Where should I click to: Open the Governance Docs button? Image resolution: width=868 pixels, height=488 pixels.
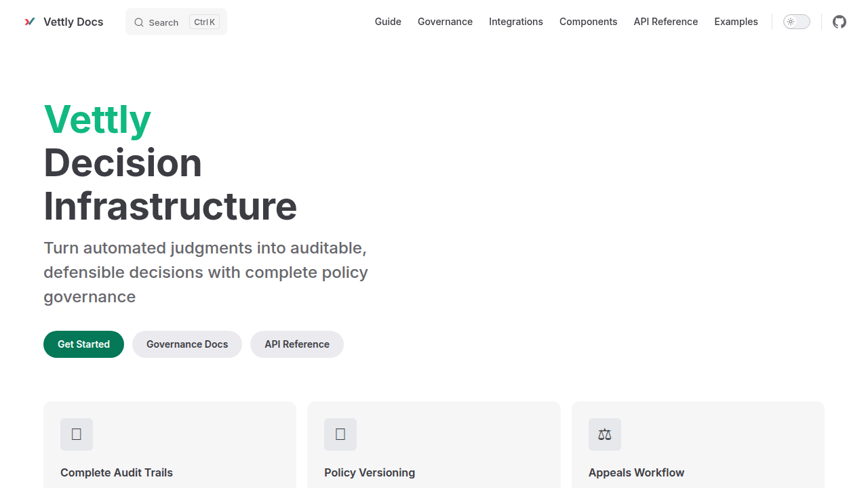coord(187,344)
